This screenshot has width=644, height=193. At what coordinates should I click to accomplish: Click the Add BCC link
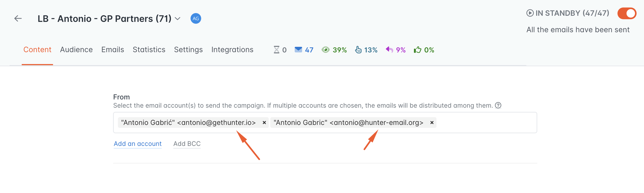[x=187, y=144]
